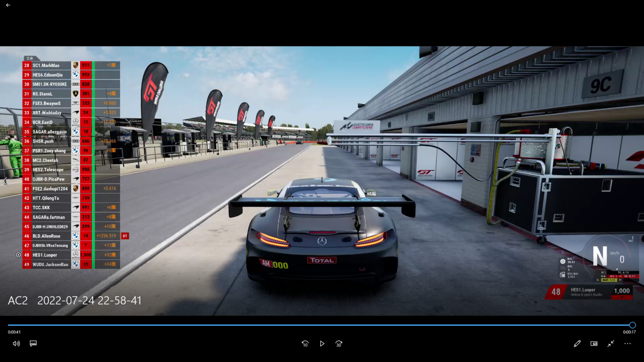Click the seek bar handle
This screenshot has height=362, width=644.
coord(632,325)
